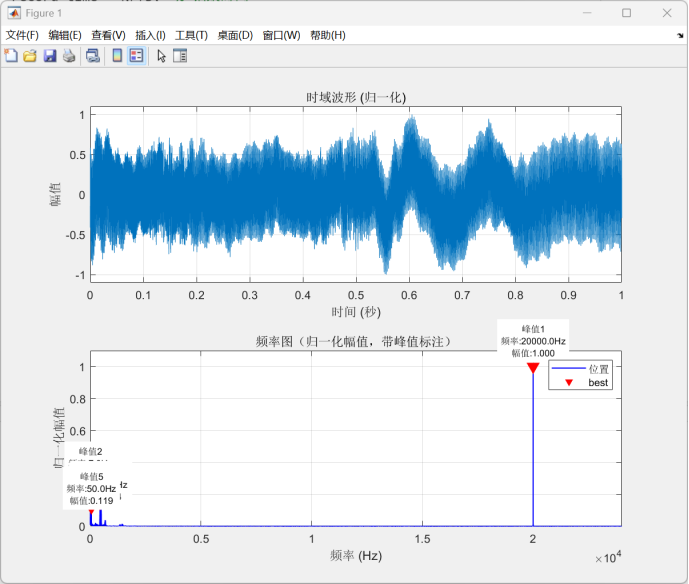Click the MATLAB logo in the title bar

pyautogui.click(x=14, y=13)
